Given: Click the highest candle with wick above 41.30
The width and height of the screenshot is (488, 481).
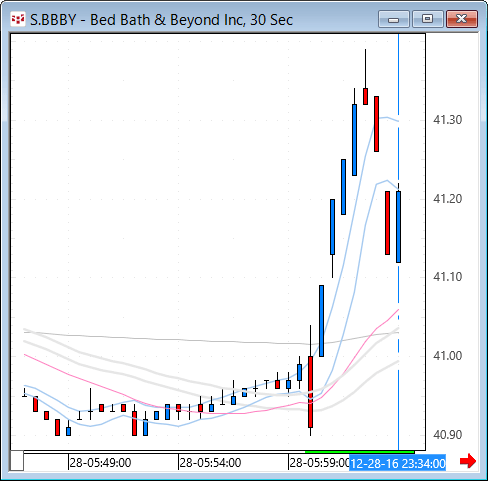Looking at the screenshot, I should tap(365, 96).
